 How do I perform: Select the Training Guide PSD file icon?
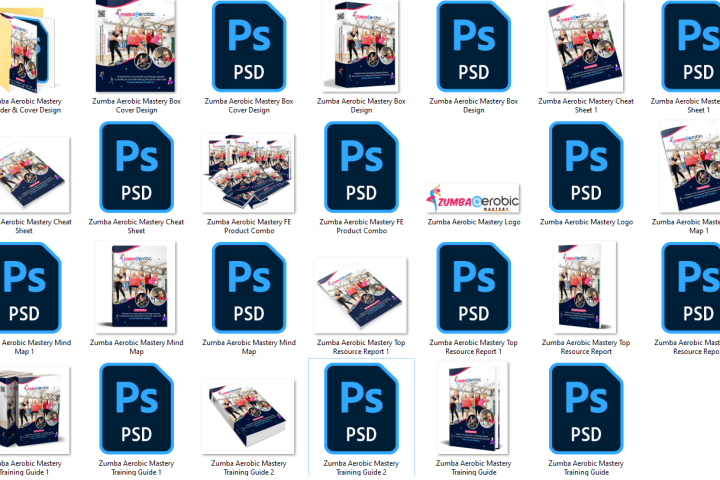point(586,408)
